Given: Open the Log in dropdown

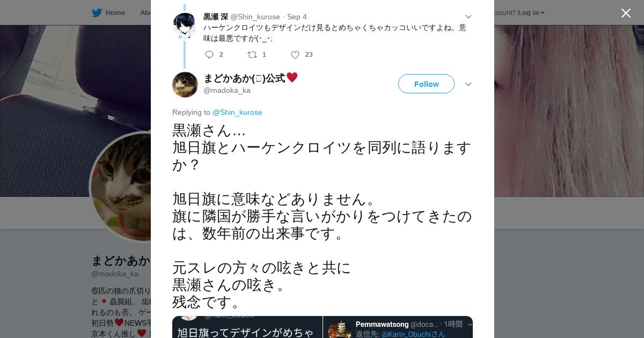Looking at the screenshot, I should coord(531,13).
